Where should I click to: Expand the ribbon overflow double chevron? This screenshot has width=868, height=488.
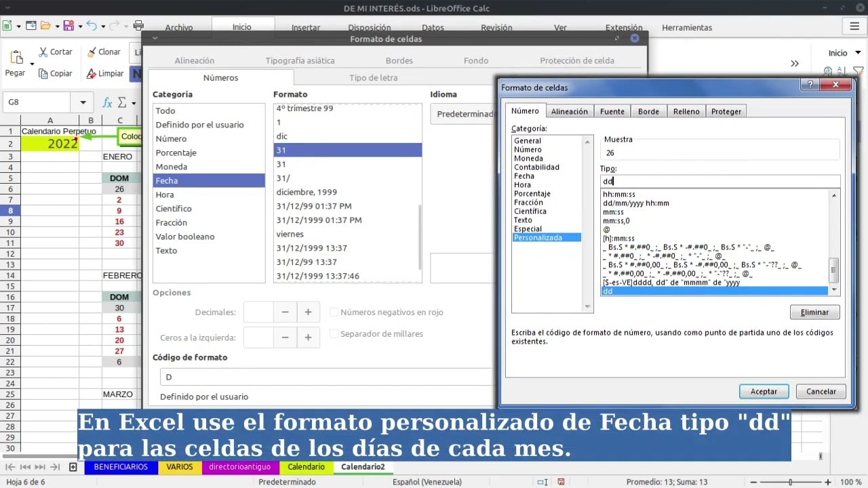[795, 63]
